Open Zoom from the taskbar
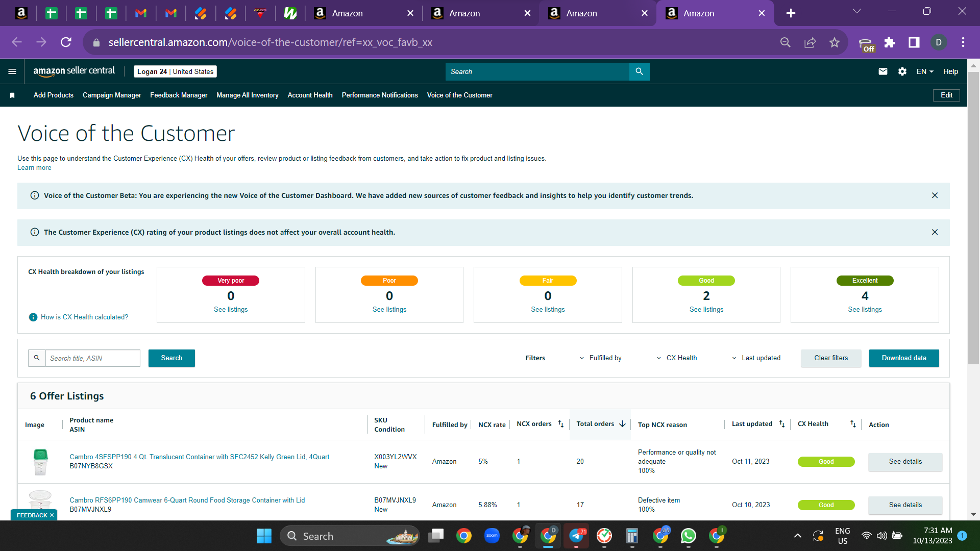This screenshot has height=551, width=980. click(492, 536)
